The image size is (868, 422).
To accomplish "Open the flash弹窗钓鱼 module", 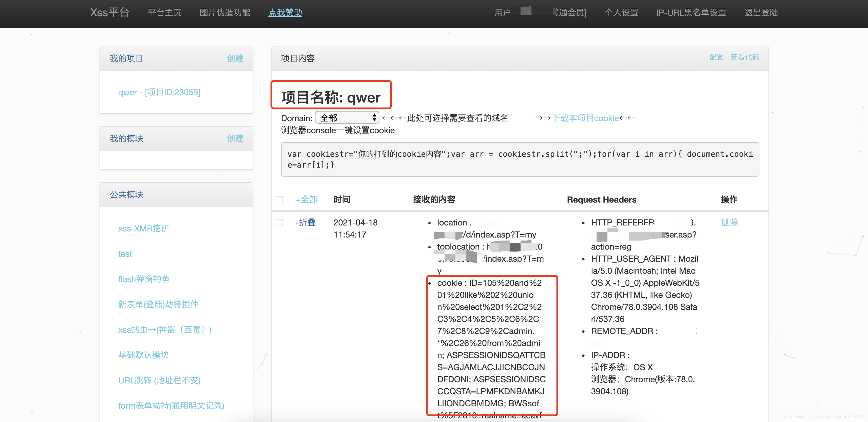I will 144,279.
